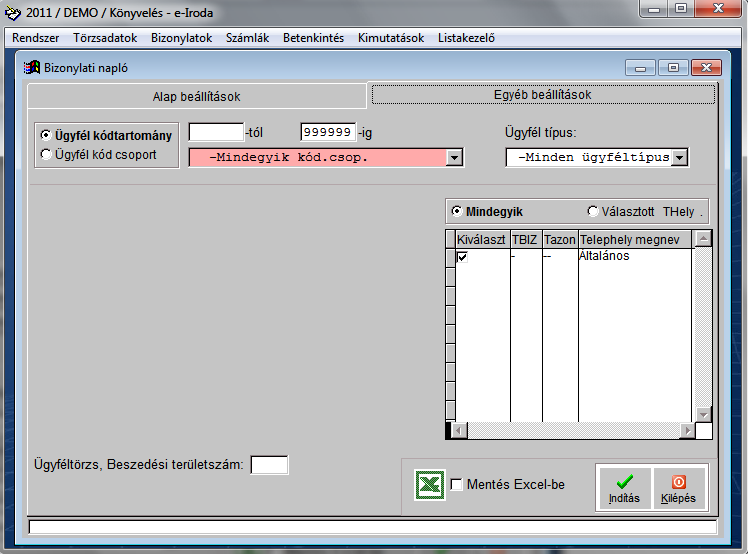
Task: Open the Minden ügyféltípus dropdown
Action: (x=680, y=157)
